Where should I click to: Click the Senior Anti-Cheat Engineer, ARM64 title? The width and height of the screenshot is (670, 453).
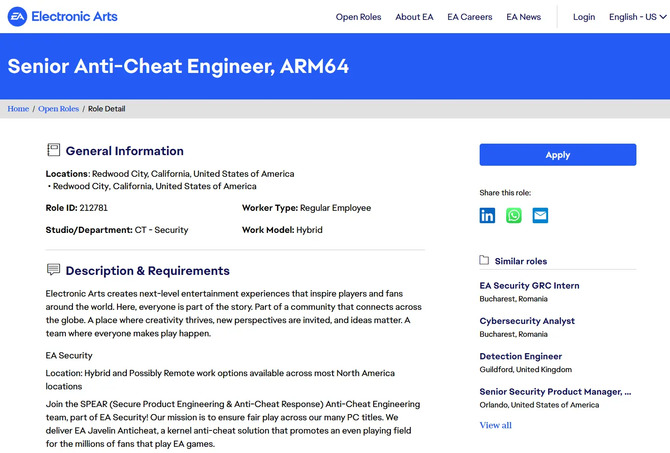click(178, 66)
